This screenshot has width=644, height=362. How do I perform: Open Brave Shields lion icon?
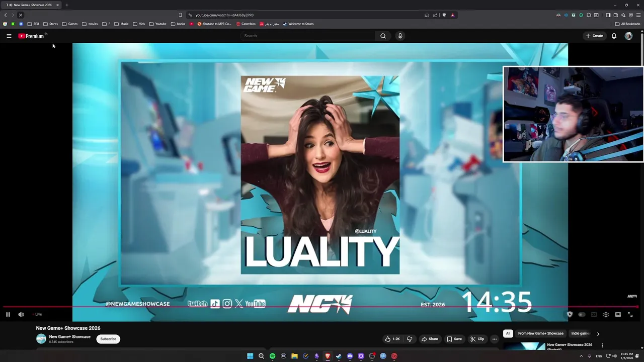click(x=444, y=15)
